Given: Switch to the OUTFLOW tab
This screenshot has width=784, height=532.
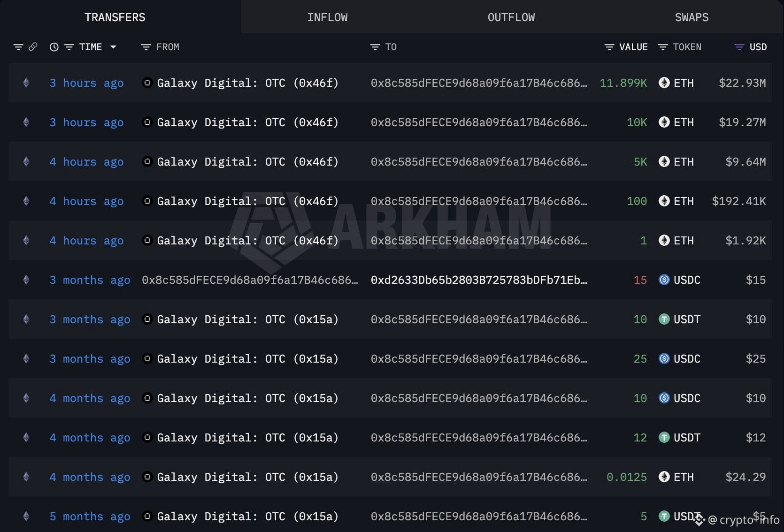Looking at the screenshot, I should tap(511, 17).
